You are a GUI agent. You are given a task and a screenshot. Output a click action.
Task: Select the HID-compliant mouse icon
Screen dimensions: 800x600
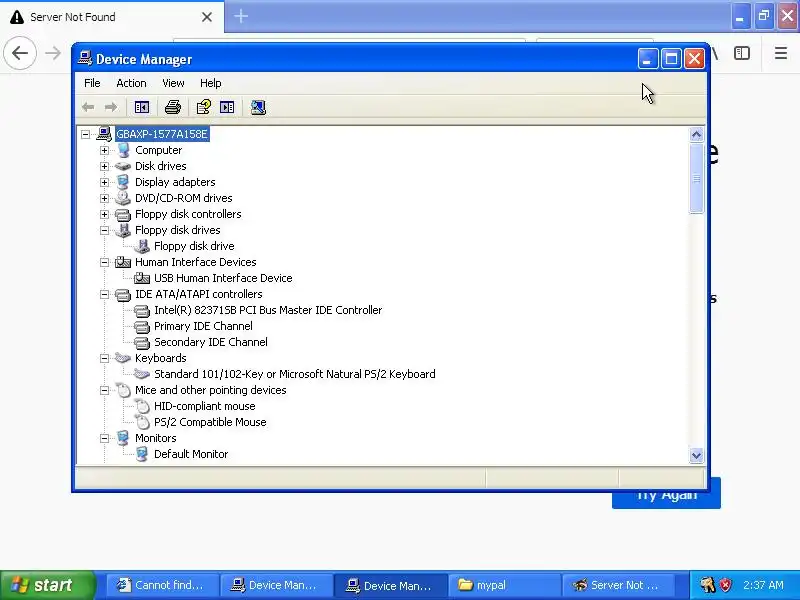[142, 406]
